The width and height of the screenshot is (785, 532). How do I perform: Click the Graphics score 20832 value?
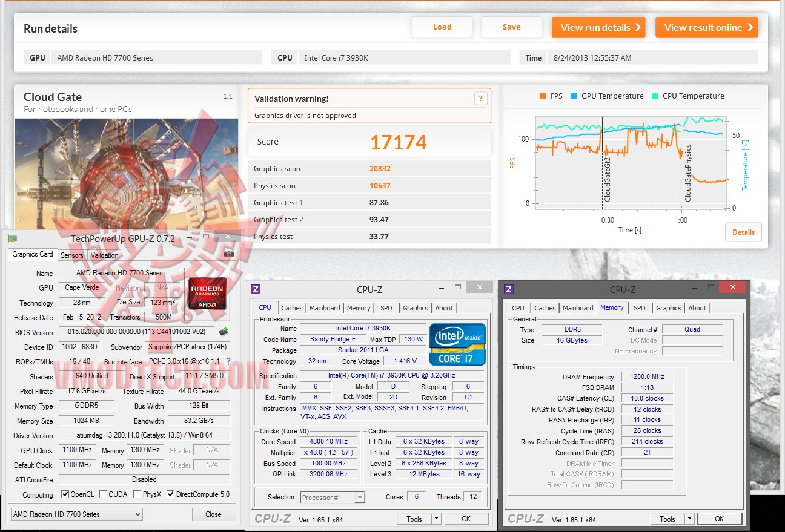[x=380, y=169]
